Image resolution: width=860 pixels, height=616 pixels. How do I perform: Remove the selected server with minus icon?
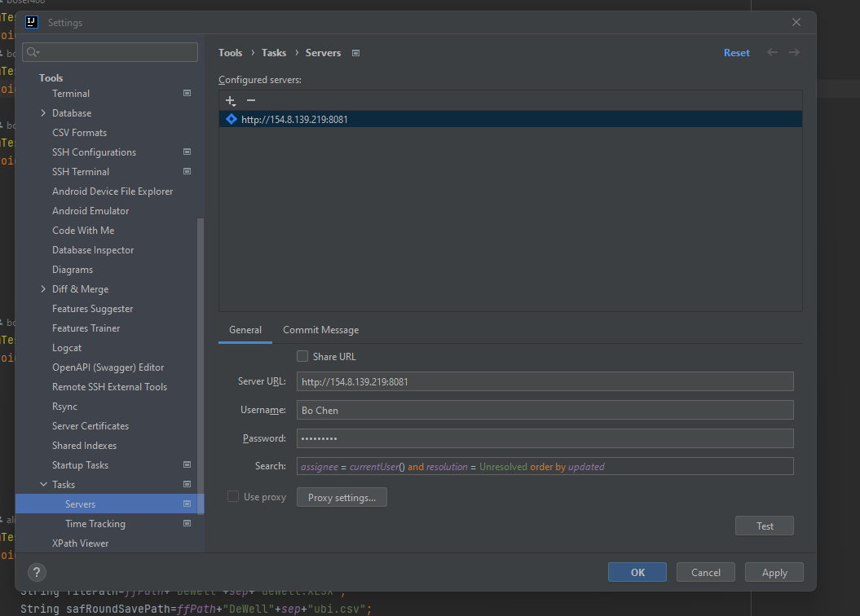[x=251, y=100]
